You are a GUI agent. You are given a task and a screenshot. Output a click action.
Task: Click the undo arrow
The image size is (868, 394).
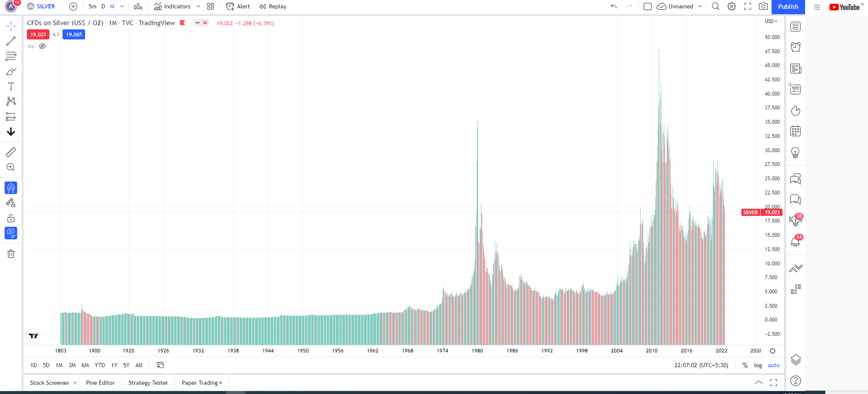(x=614, y=6)
